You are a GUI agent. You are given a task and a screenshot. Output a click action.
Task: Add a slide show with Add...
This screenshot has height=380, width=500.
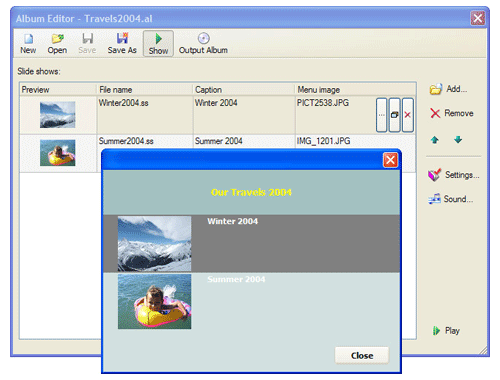pos(448,89)
